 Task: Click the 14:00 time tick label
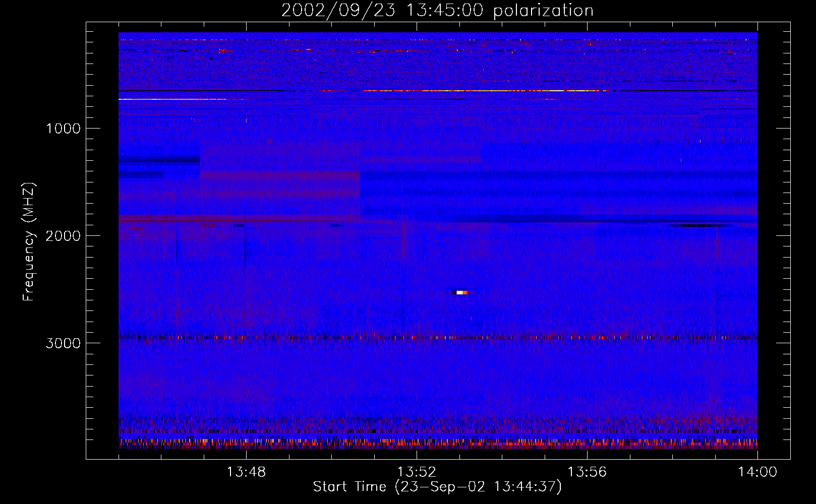[x=757, y=472]
